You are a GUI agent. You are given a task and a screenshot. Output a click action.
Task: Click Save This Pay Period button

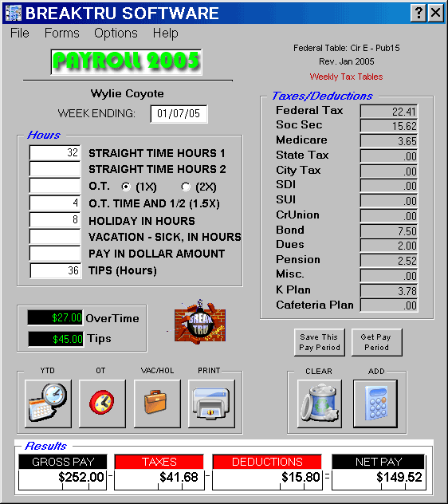tap(320, 342)
